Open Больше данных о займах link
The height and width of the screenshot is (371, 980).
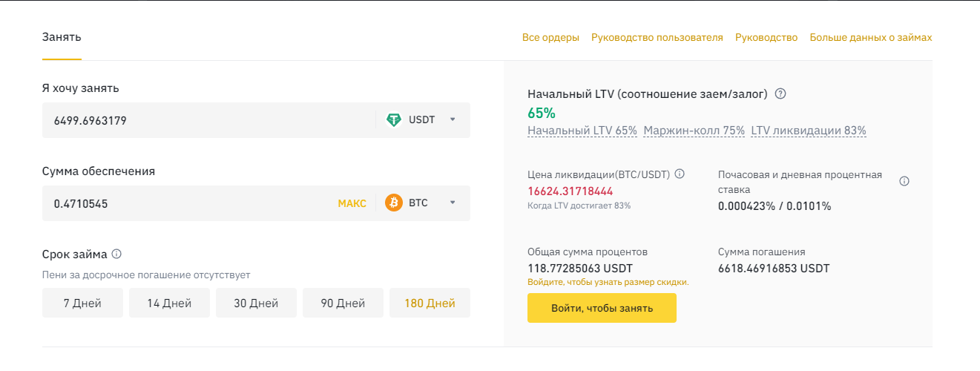(870, 37)
